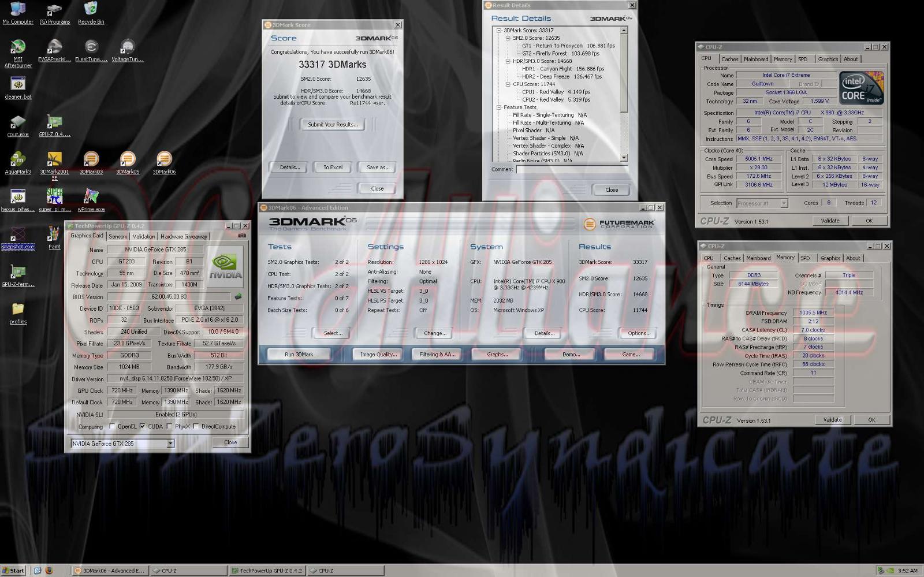The width and height of the screenshot is (924, 577).
Task: Switch to 3DMark06 Advanced Edition taskbar button
Action: 110,571
